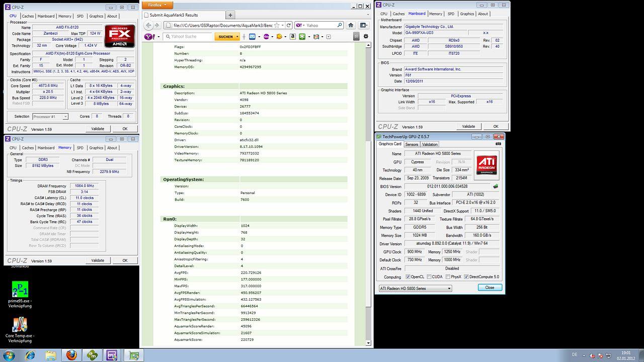Click the map toolbar icon
The image size is (644, 362).
(x=316, y=37)
